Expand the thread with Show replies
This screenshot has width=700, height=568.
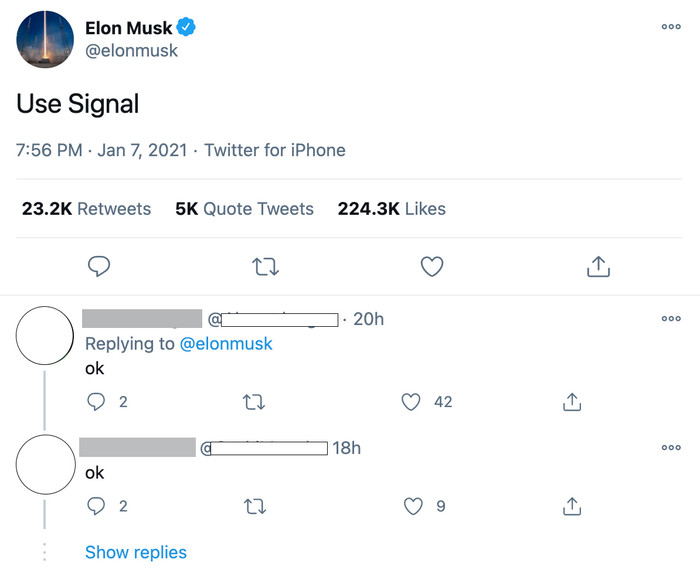(x=136, y=552)
